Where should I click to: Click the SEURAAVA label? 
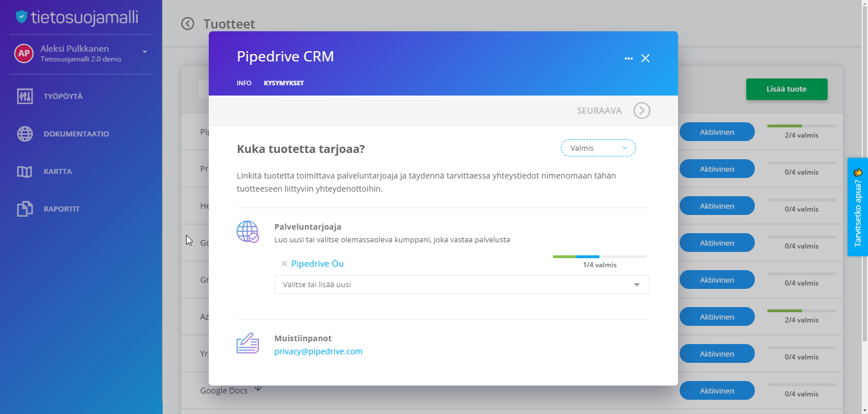[x=599, y=111]
